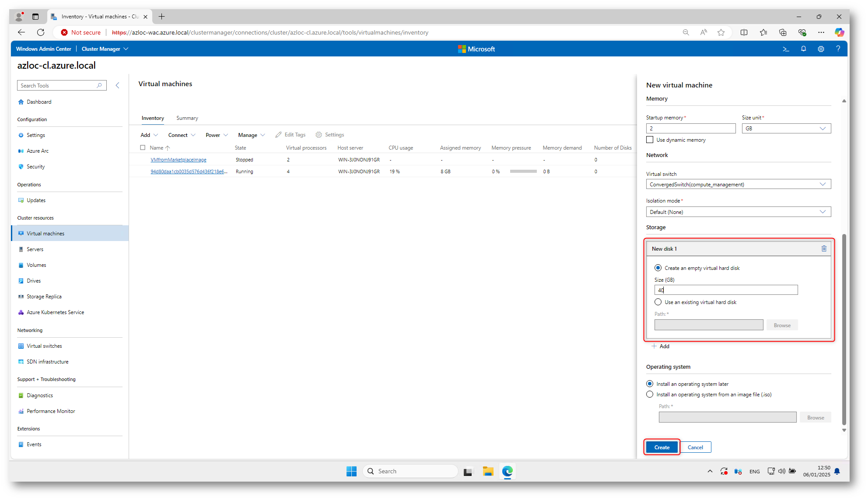Expand the Connect dropdown
This screenshot has height=500, width=868.
(x=182, y=135)
